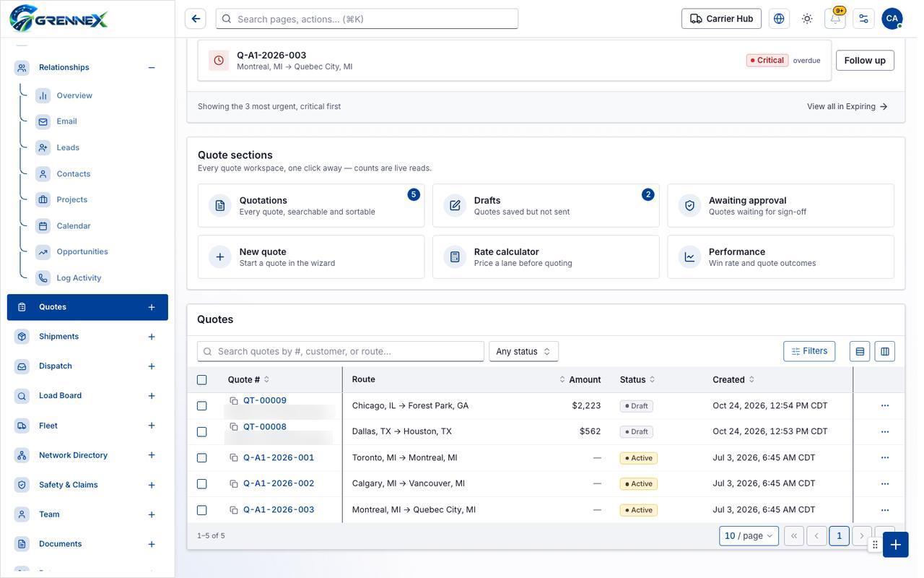The height and width of the screenshot is (578, 924).
Task: Open the Any status dropdown
Action: pyautogui.click(x=524, y=352)
